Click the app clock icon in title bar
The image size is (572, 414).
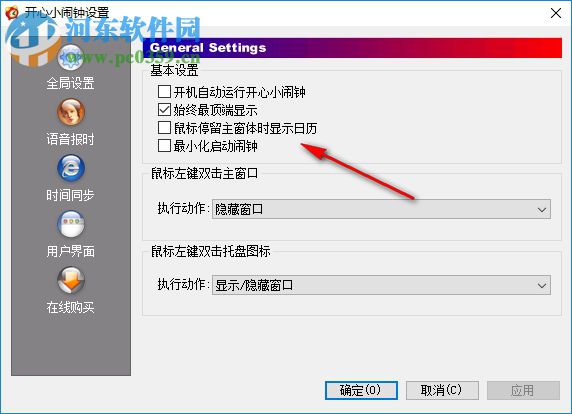(12, 13)
